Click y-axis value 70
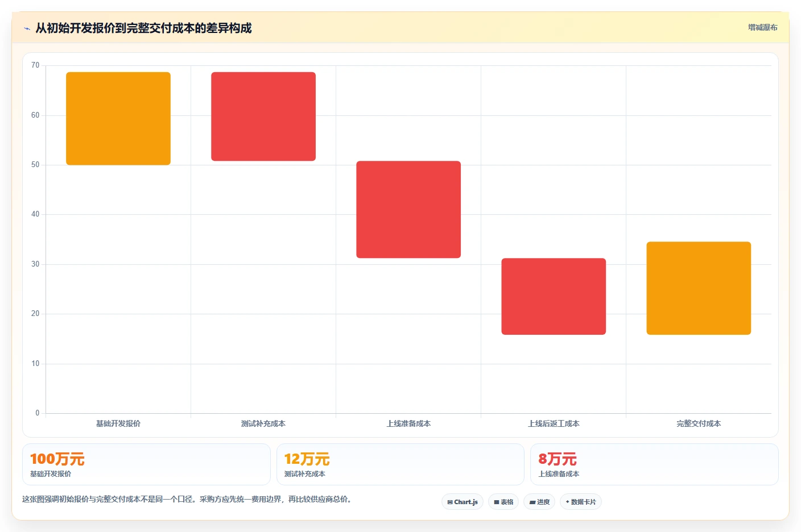 point(35,65)
